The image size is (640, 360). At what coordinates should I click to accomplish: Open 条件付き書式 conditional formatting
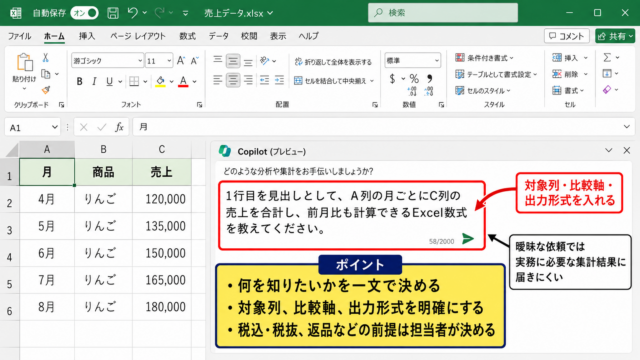[x=484, y=58]
